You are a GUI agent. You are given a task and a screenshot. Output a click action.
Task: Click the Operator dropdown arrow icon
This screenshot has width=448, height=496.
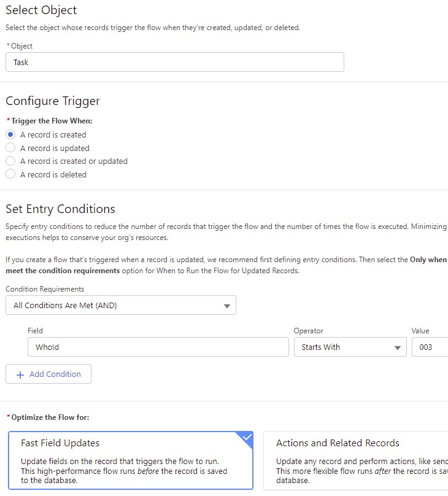(x=397, y=347)
